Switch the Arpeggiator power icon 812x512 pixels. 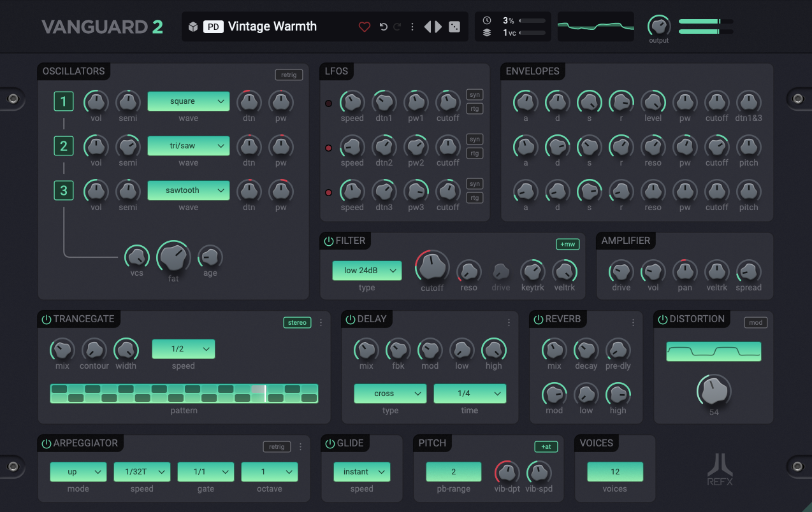(47, 443)
